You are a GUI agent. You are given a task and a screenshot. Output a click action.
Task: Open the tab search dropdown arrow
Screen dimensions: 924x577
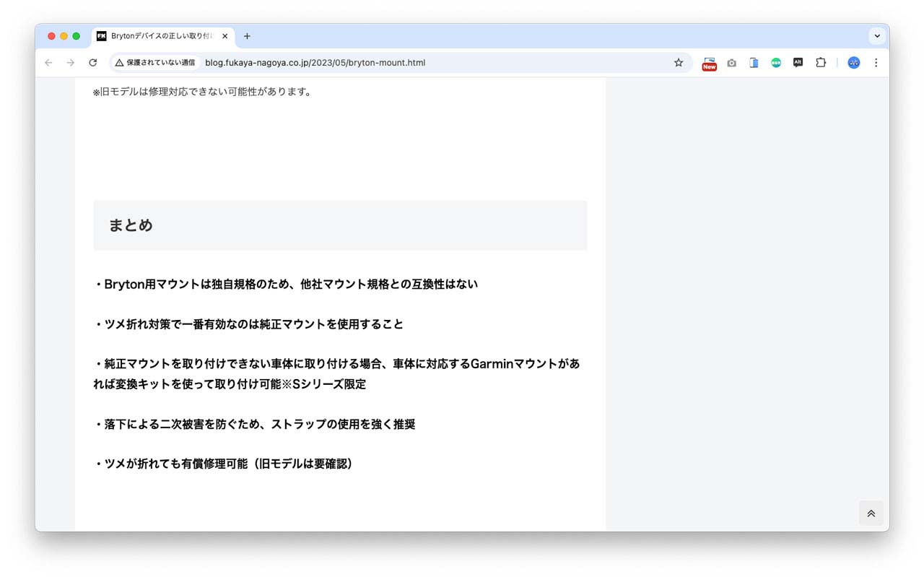point(877,36)
